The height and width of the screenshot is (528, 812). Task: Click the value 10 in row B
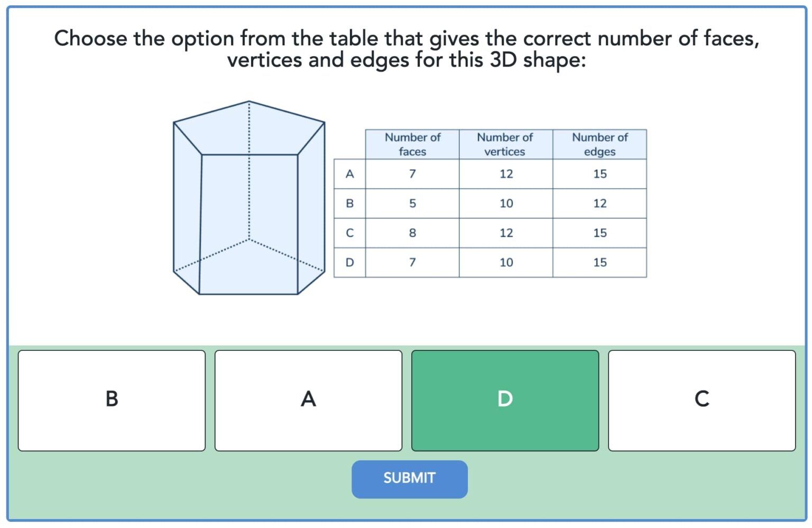point(505,203)
